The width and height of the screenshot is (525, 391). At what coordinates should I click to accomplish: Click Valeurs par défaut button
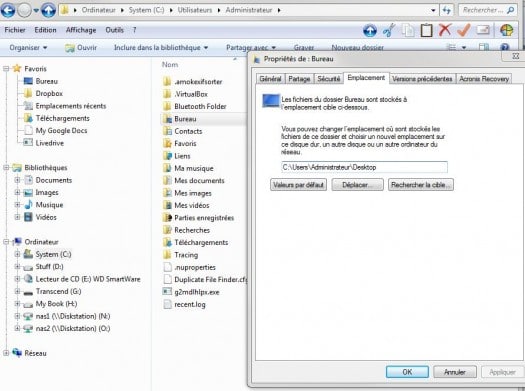coord(298,185)
